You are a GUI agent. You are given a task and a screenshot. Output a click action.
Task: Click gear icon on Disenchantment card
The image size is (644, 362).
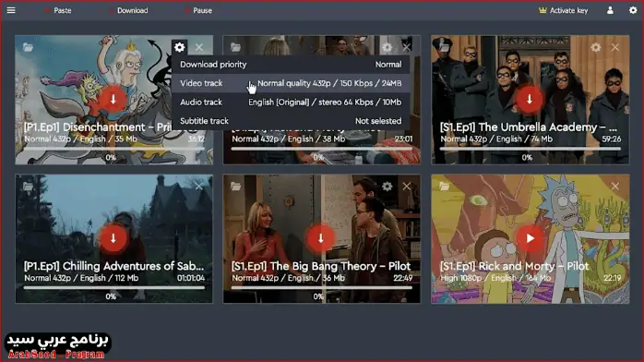click(x=180, y=47)
